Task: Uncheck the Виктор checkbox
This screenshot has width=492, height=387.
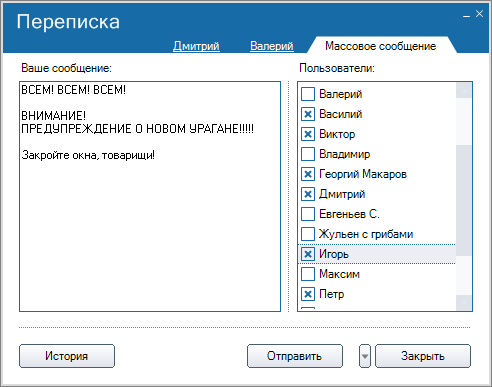Action: point(308,134)
